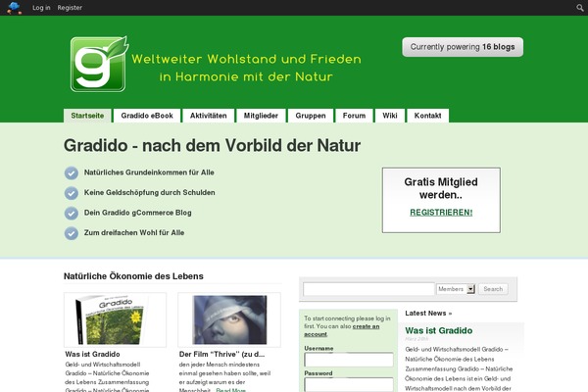Image resolution: width=588 pixels, height=392 pixels.
Task: Click Register in the top bar
Action: (70, 8)
